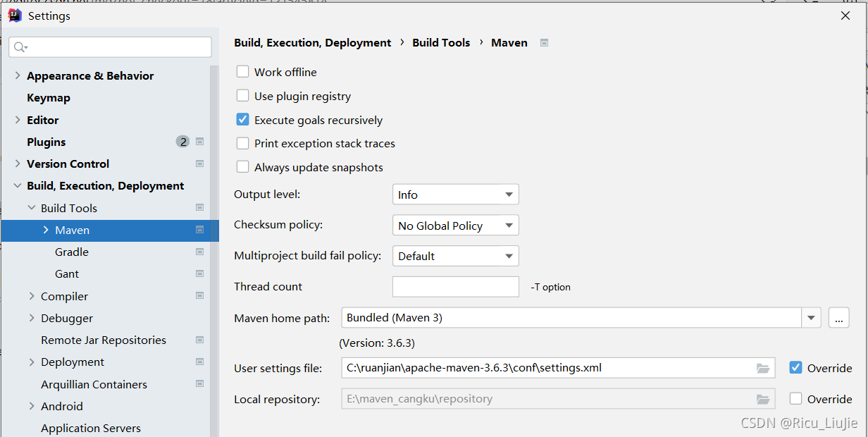Expand the Debugger node
This screenshot has height=437, width=868.
[x=32, y=318]
